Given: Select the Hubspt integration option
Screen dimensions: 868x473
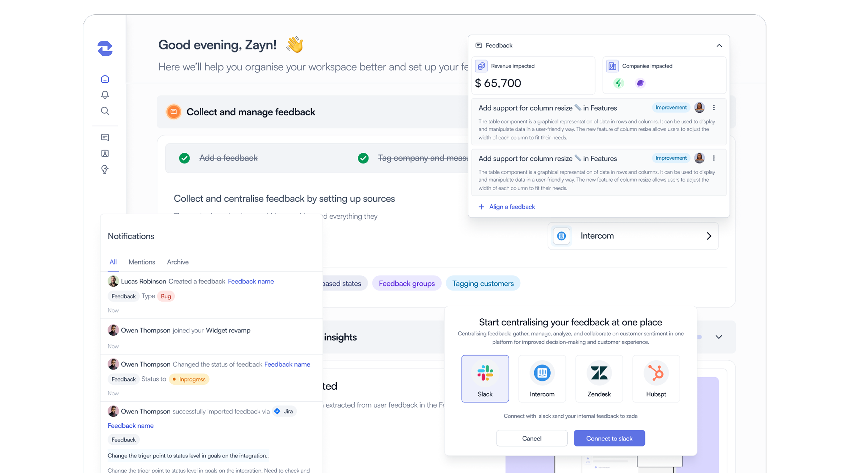Looking at the screenshot, I should tap(656, 378).
